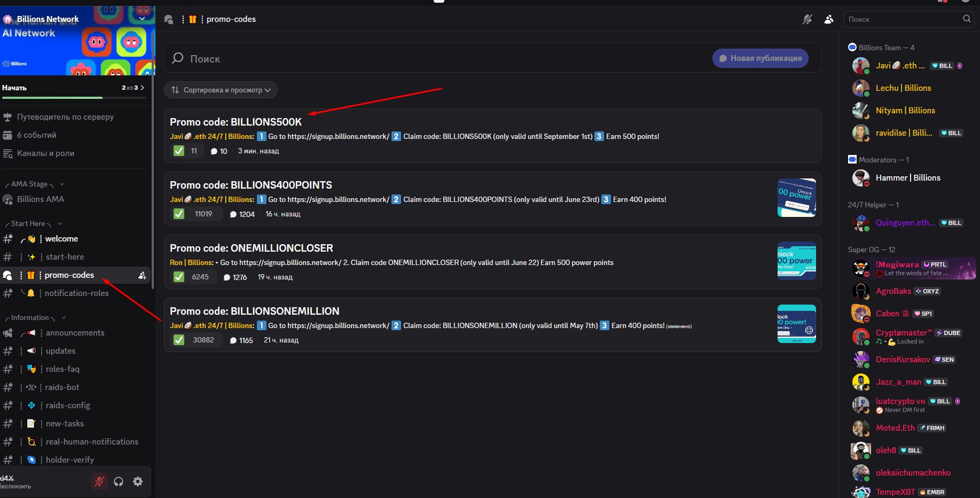This screenshot has height=498, width=980.
Task: Click the notification bell mute icon in header
Action: click(807, 19)
